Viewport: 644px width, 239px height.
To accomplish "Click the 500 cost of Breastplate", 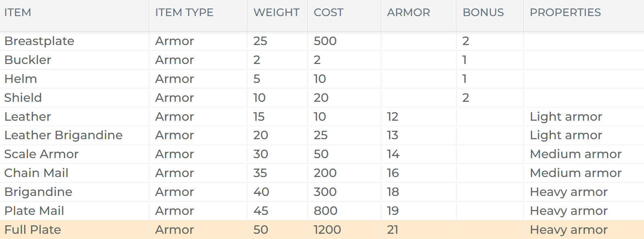I will click(x=325, y=41).
